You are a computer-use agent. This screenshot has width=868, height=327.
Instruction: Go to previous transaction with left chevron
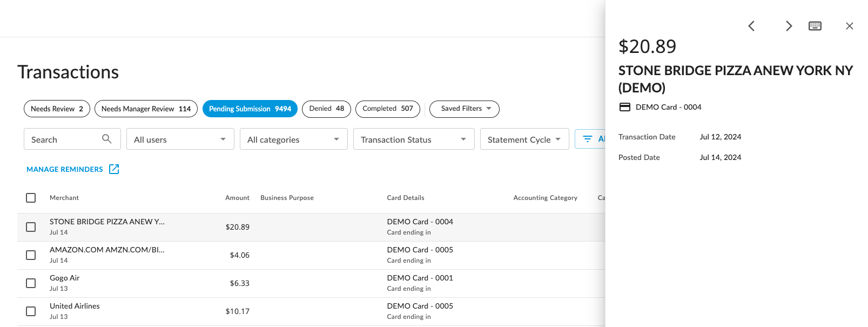pos(751,26)
